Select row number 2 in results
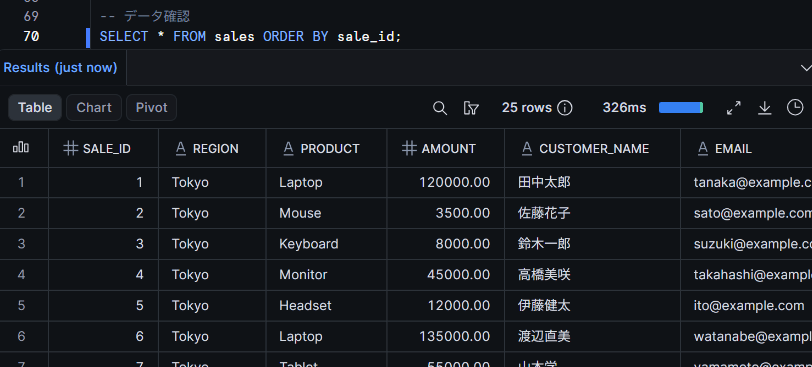This screenshot has height=367, width=812. pyautogui.click(x=21, y=213)
